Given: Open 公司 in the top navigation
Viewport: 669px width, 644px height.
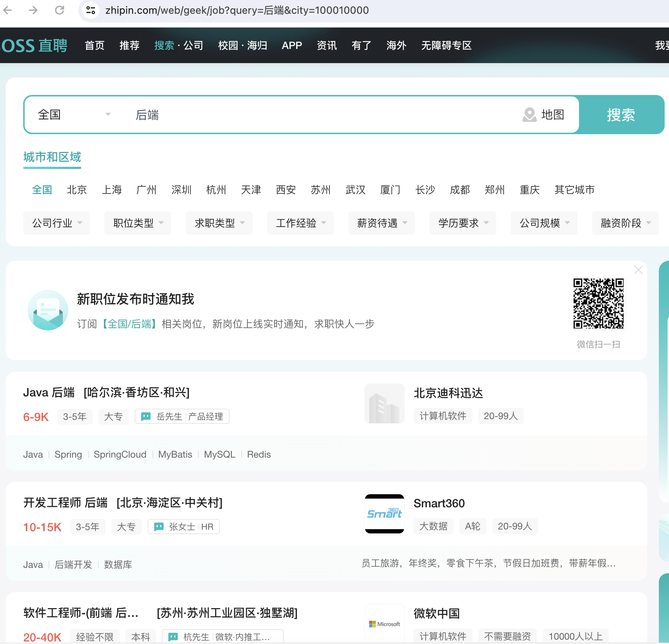Looking at the screenshot, I should (193, 45).
